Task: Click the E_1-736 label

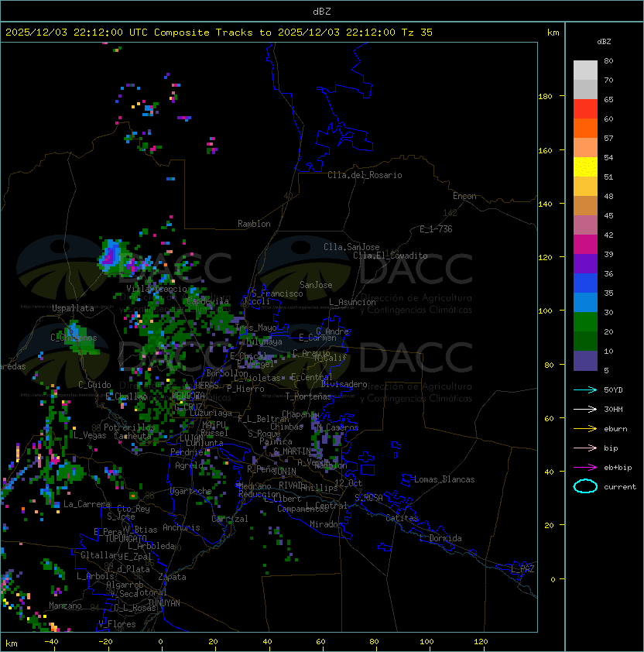Action: click(x=436, y=229)
